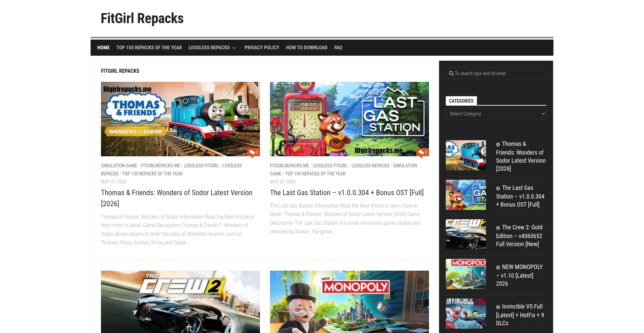The height and width of the screenshot is (333, 644).
Task: Open sidebar Thomas & Friends thumbnail
Action: point(466,155)
